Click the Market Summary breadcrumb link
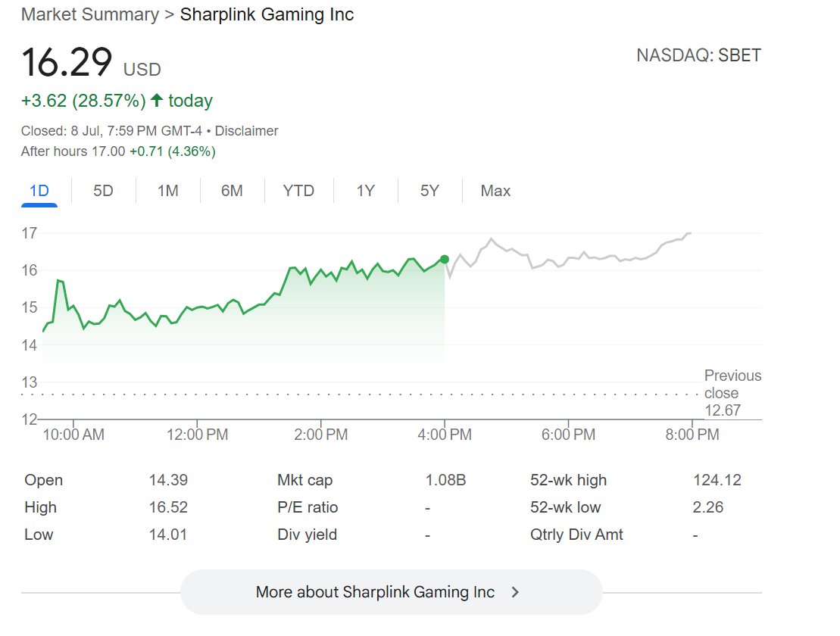This screenshot has width=840, height=636. 90,14
